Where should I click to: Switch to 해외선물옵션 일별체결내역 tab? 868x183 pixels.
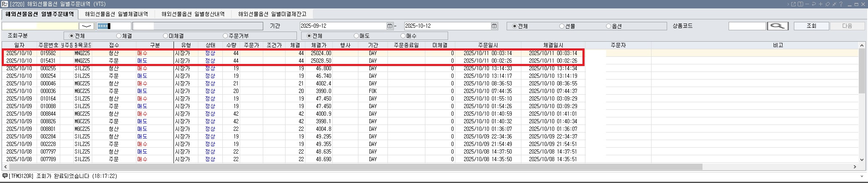pos(116,14)
